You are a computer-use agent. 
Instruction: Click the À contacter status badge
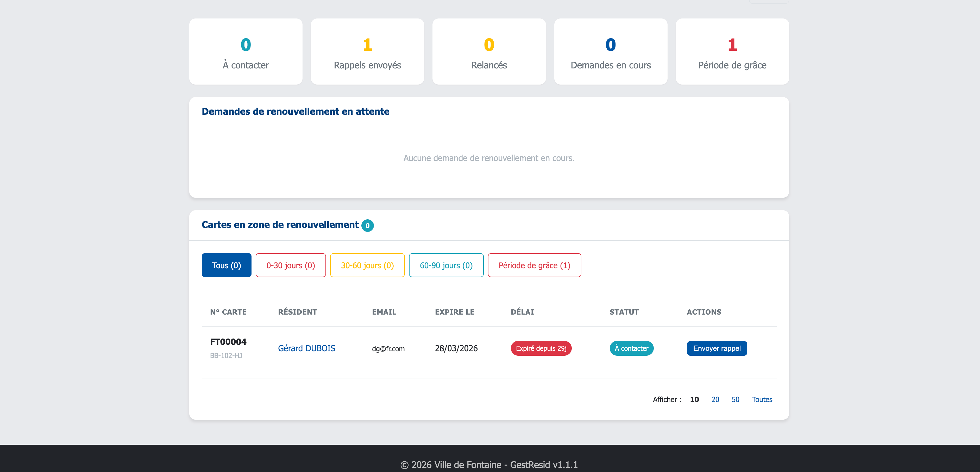click(631, 348)
